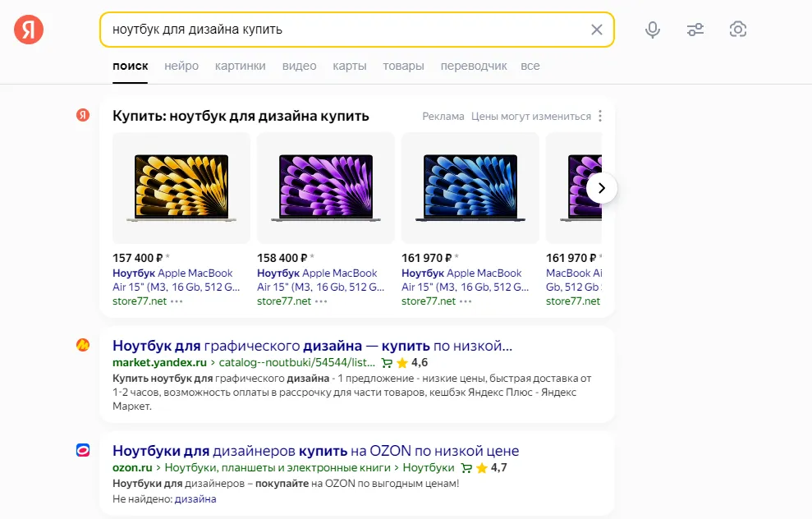Open the видео tab

point(300,66)
